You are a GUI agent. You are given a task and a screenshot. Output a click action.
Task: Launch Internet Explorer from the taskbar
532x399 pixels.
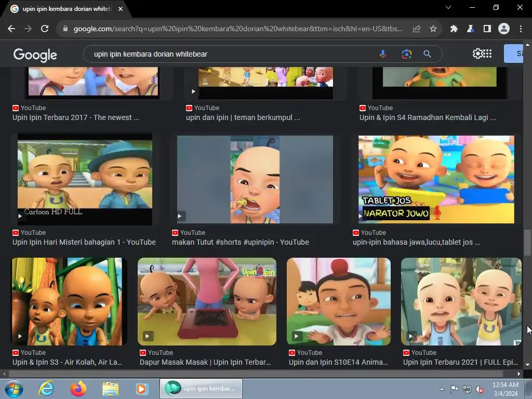point(46,389)
